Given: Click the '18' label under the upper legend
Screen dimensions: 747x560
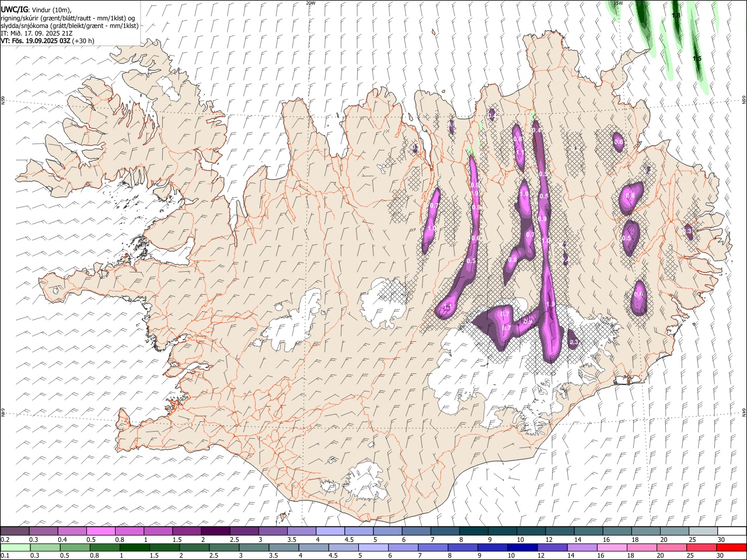Looking at the screenshot, I should [x=635, y=540].
